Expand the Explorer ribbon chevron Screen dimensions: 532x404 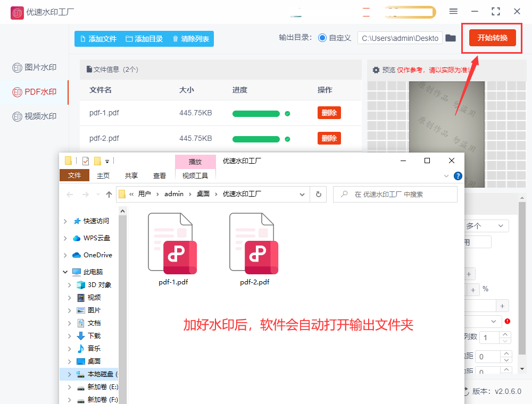(x=446, y=176)
